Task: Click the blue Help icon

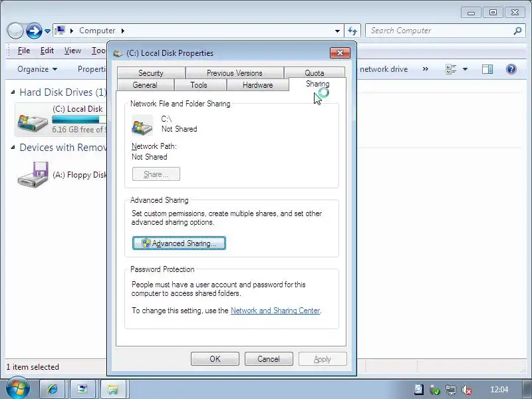Action: (511, 69)
